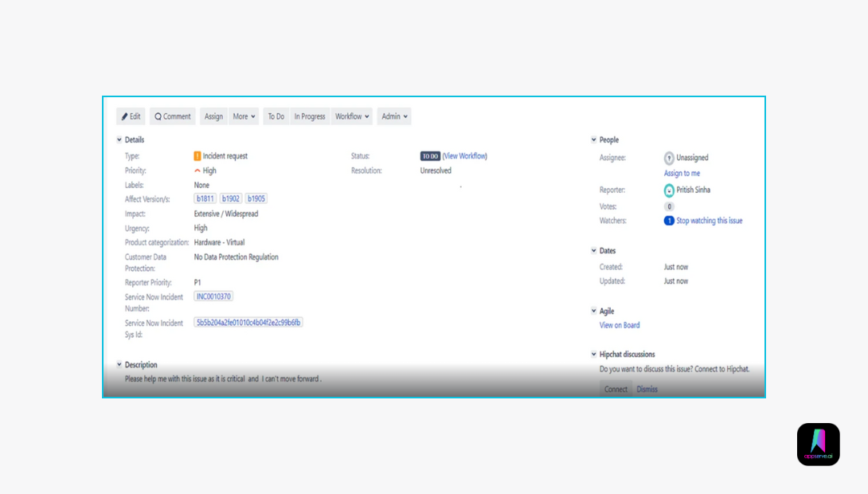Screen dimensions: 868x494
Task: Click the Reporter Priority P1 value
Action: tap(197, 282)
